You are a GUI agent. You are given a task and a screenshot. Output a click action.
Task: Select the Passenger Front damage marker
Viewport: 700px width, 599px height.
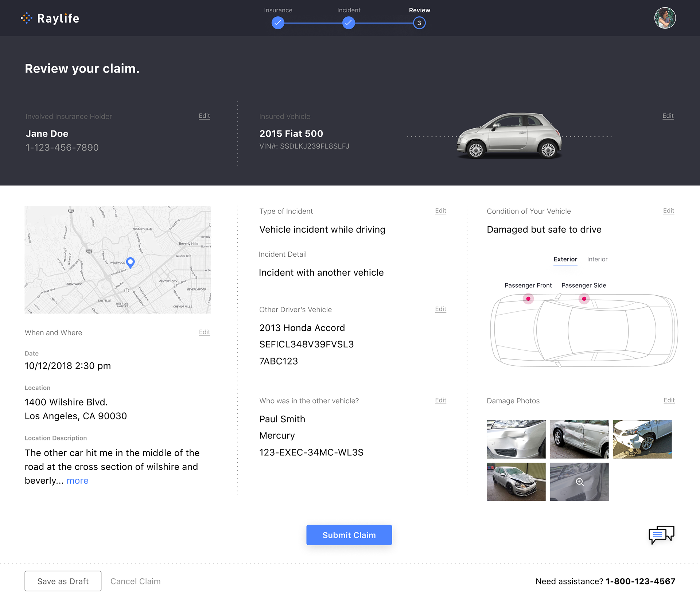pos(528,299)
